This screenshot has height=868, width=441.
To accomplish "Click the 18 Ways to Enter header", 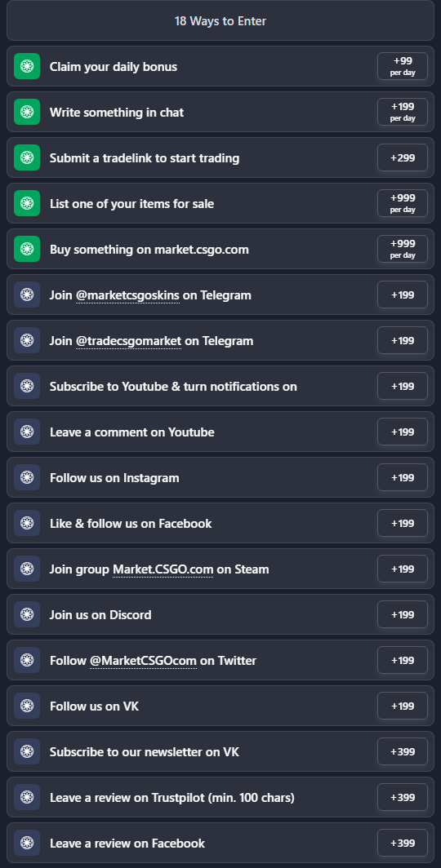I will (220, 21).
